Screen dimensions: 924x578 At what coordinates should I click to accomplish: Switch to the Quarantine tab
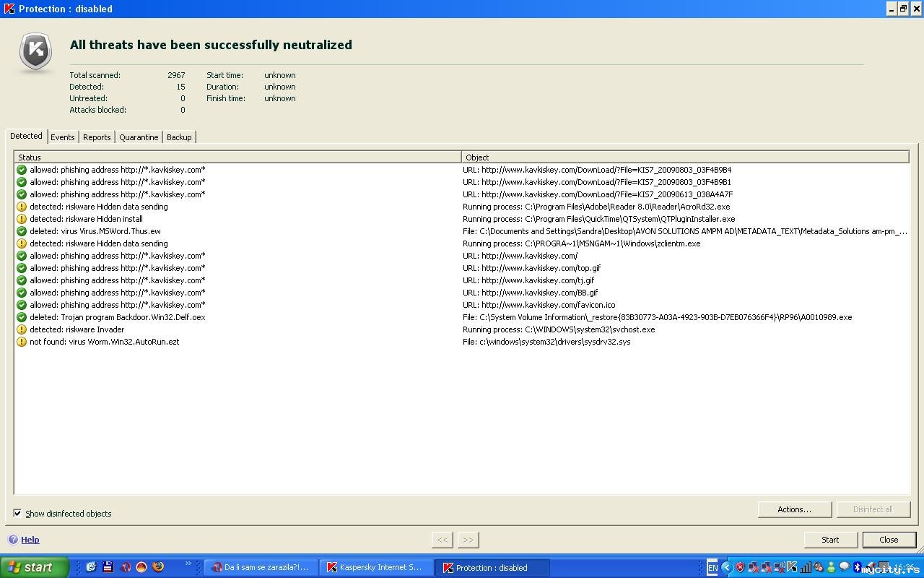pos(139,137)
